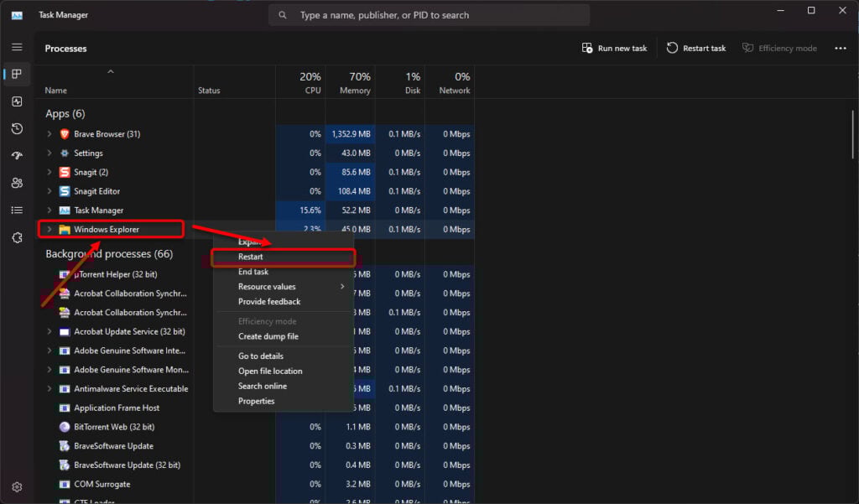
Task: Sort by the Status column header
Action: click(235, 83)
